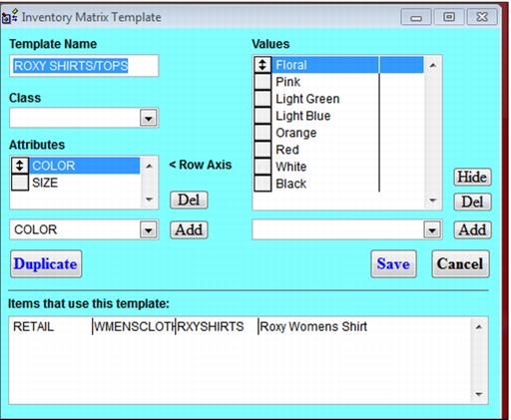
Task: Select the COLOR attribute row
Action: (85, 166)
